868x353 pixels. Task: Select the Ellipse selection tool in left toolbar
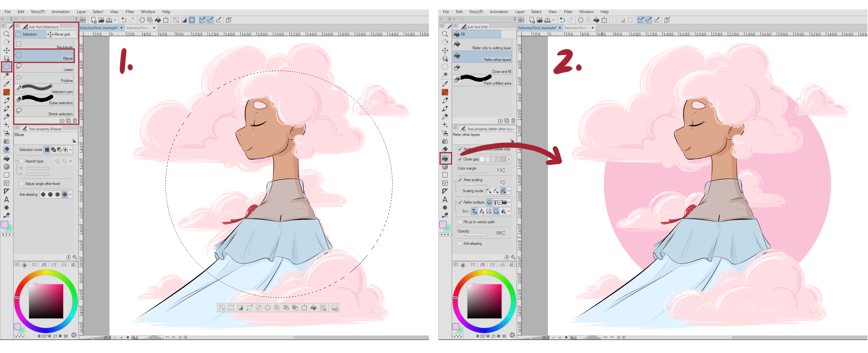tap(7, 67)
